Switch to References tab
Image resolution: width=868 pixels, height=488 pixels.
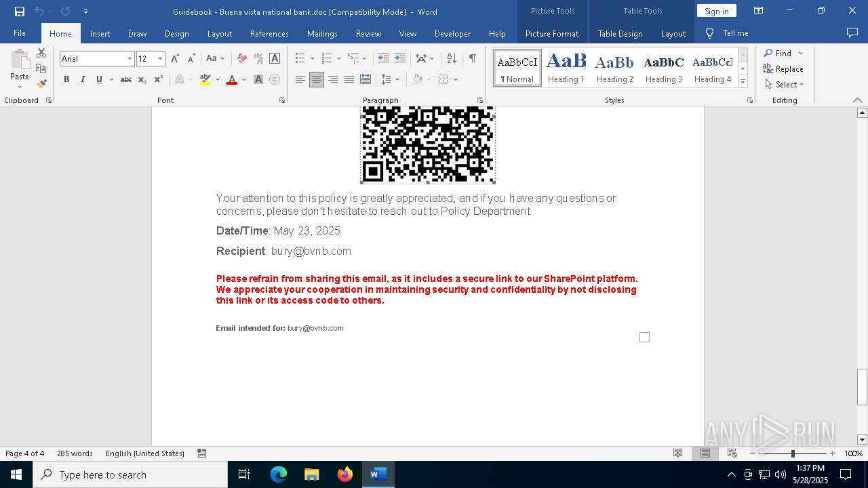(x=269, y=33)
